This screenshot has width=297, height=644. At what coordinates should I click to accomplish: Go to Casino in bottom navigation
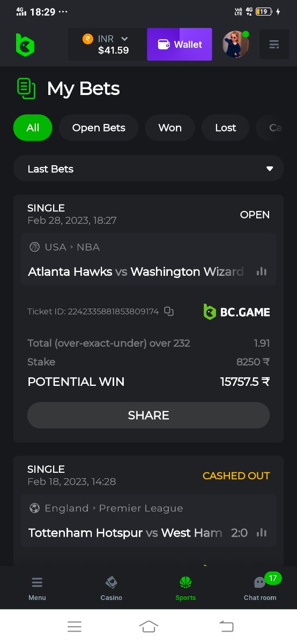pyautogui.click(x=112, y=588)
